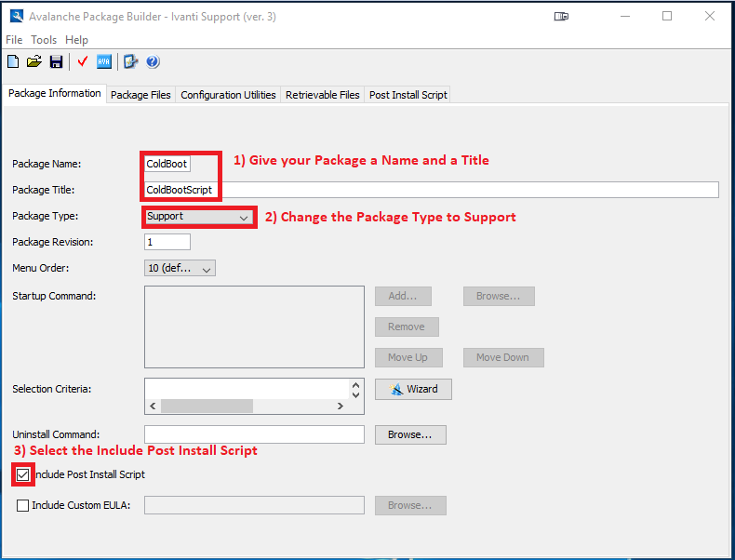The height and width of the screenshot is (560, 735).
Task: Close the Avalanche Package Builder window
Action: (710, 17)
